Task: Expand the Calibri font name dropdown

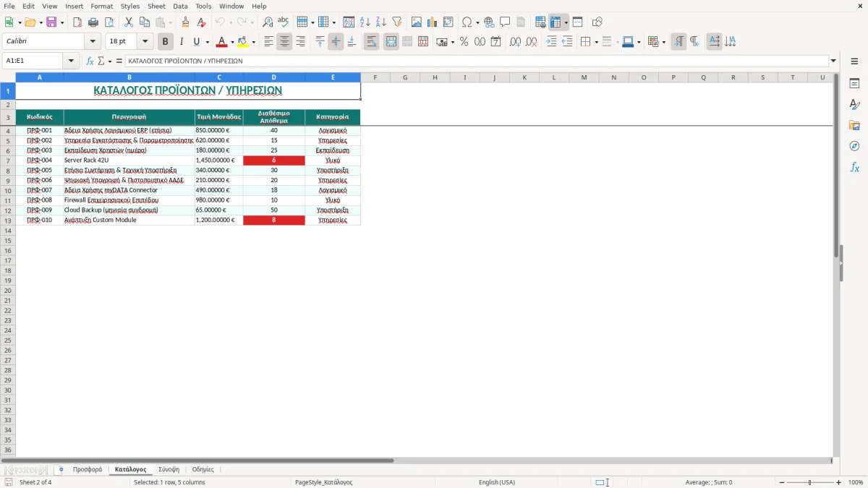Action: (93, 42)
